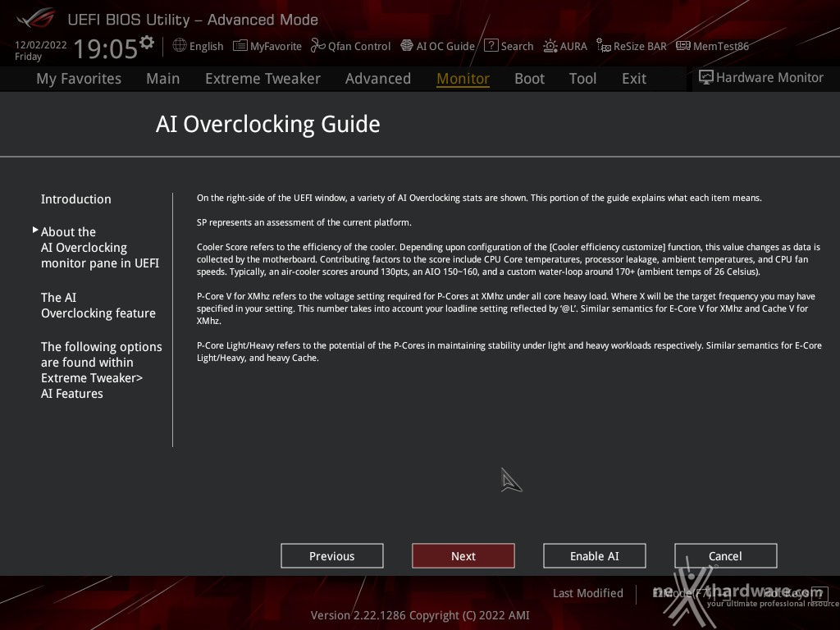840x630 pixels.
Task: Click the Enable AI button
Action: coord(595,556)
